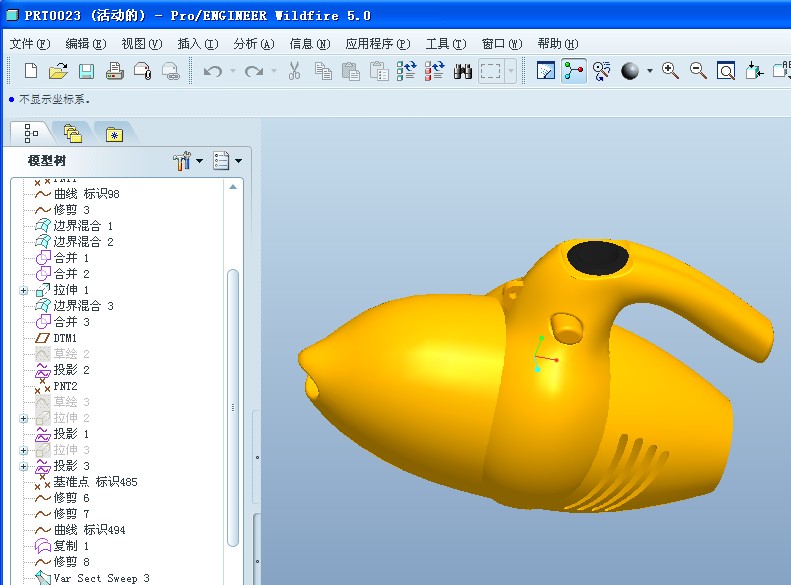Click the Copy icon in the toolbar
This screenshot has width=791, height=585.
pos(323,71)
